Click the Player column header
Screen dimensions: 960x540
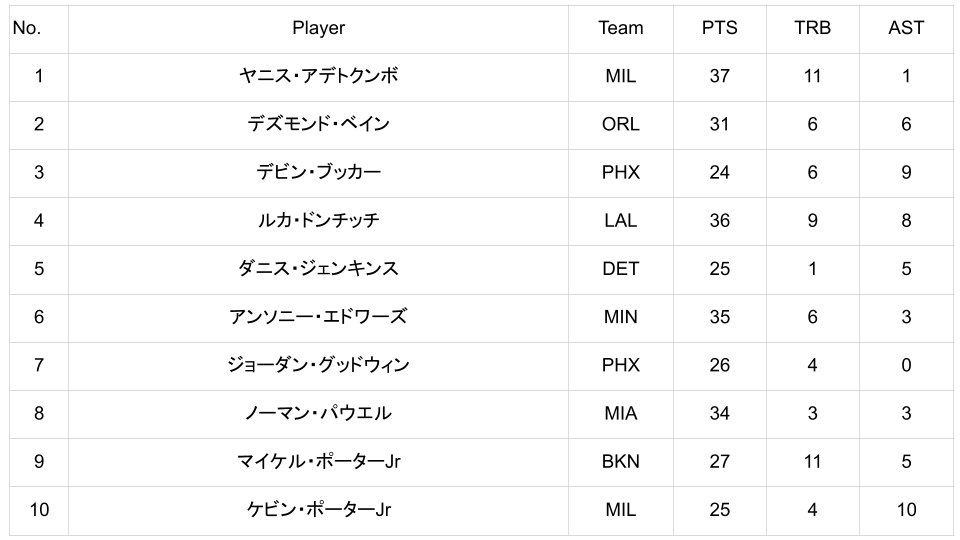[x=318, y=28]
